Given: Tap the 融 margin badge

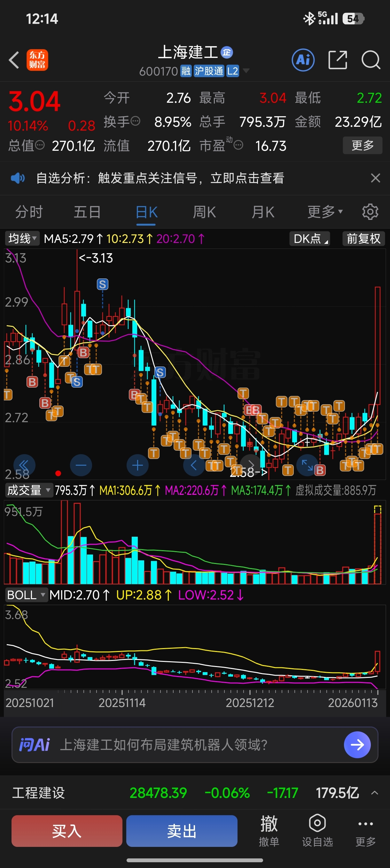Looking at the screenshot, I should [186, 71].
